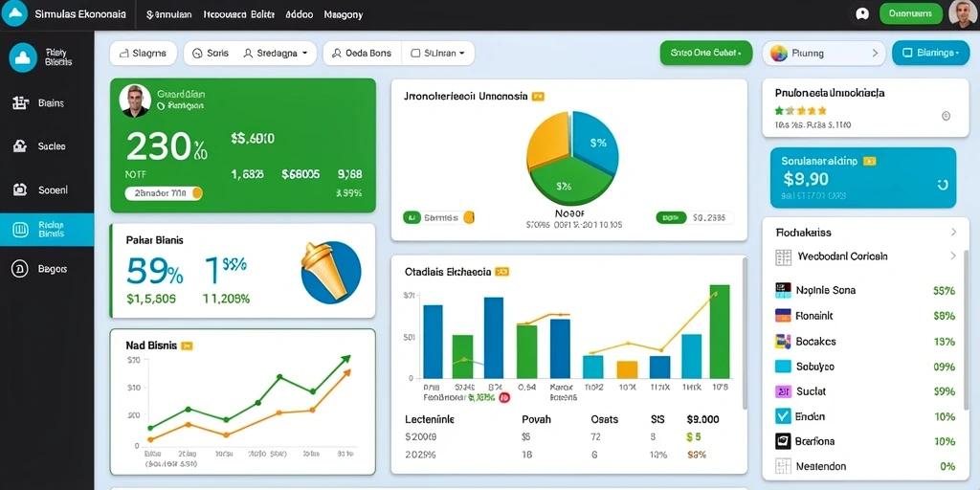This screenshot has width=980, height=490.
Task: Click the notification icon in top bar
Action: [862, 13]
